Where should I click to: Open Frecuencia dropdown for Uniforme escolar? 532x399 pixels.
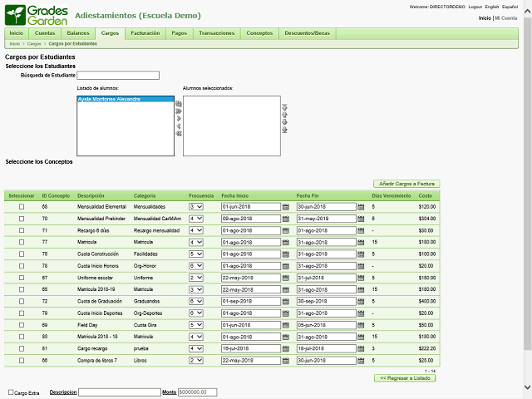[x=196, y=278]
